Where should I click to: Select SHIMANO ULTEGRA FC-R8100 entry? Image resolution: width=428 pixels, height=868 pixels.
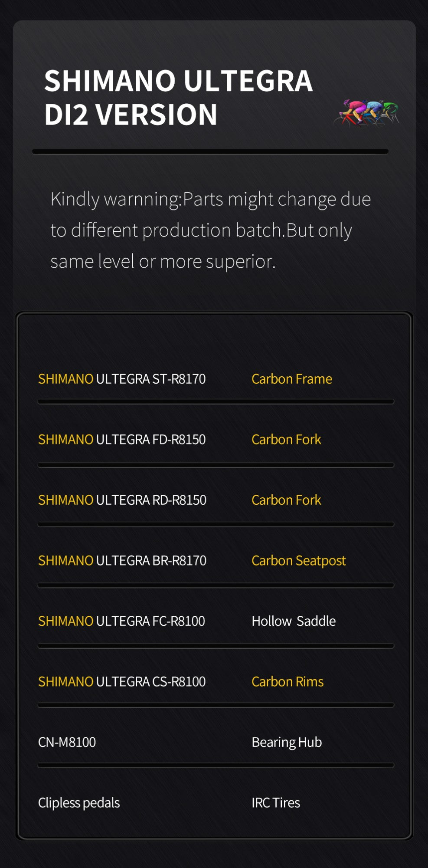(121, 621)
